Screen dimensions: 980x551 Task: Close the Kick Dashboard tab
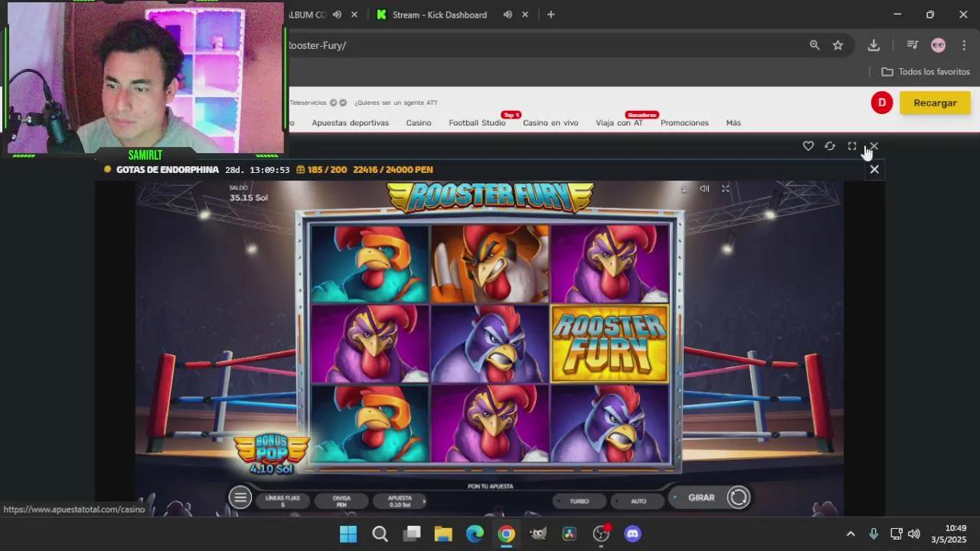[525, 15]
